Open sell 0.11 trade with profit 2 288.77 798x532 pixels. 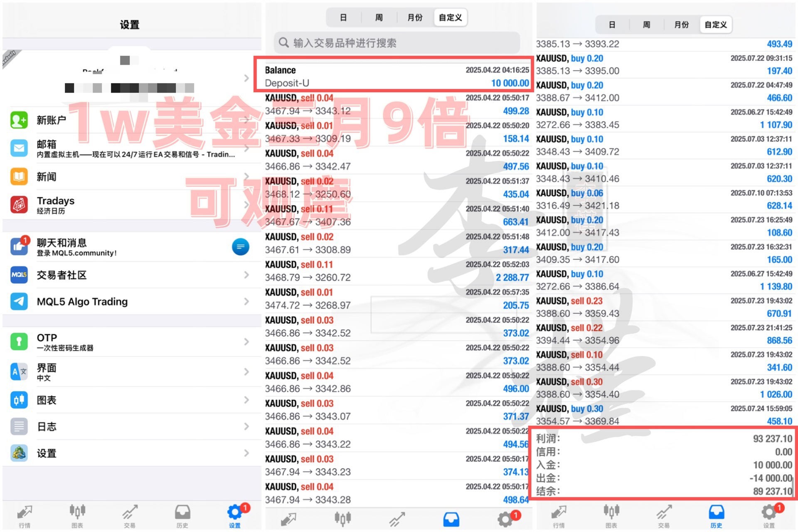[397, 271]
